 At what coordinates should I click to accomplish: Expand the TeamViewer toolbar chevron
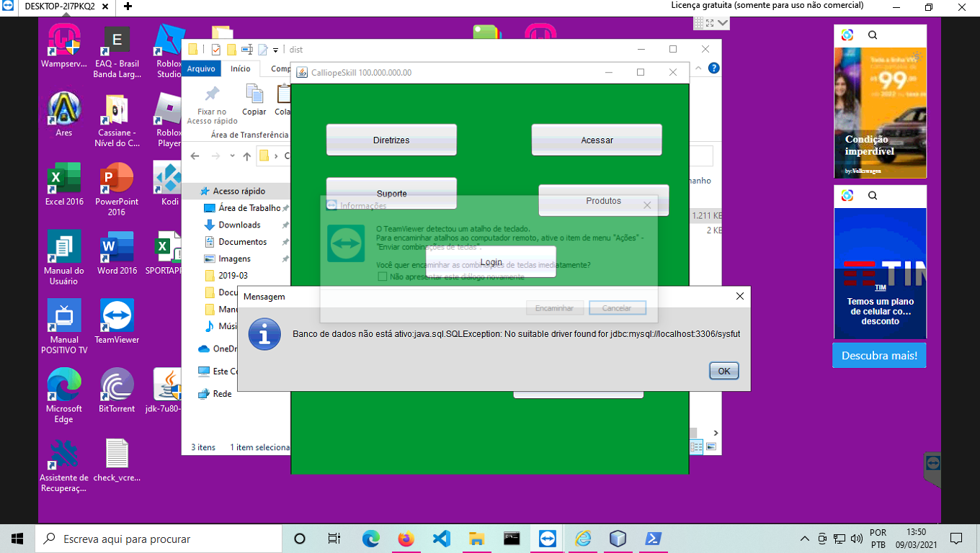click(723, 23)
